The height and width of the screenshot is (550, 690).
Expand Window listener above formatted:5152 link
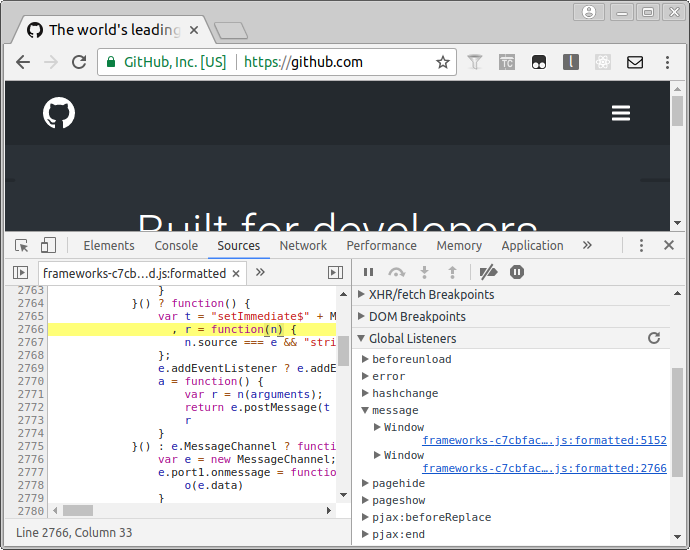(377, 427)
